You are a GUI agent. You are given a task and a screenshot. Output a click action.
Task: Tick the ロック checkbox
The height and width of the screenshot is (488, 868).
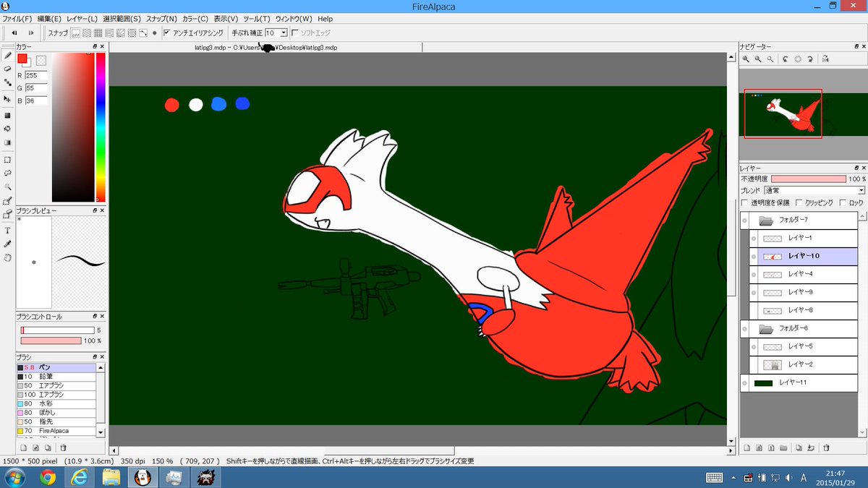[x=842, y=203]
